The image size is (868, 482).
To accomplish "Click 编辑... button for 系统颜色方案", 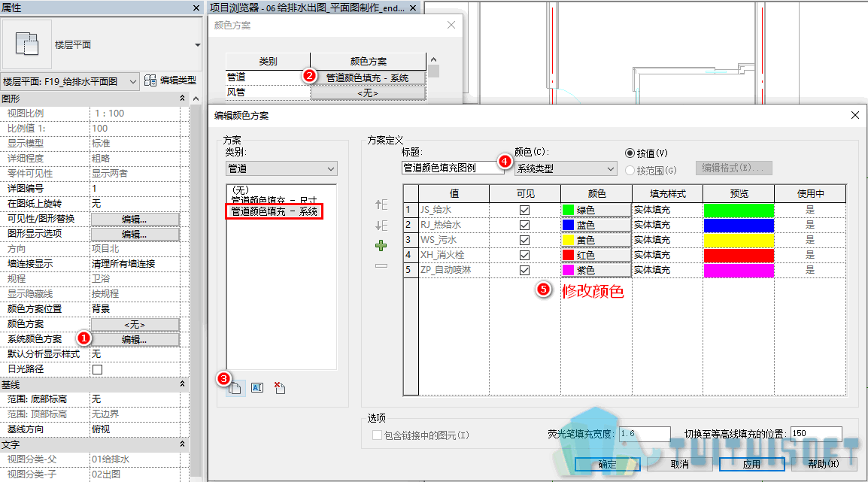I will point(135,339).
